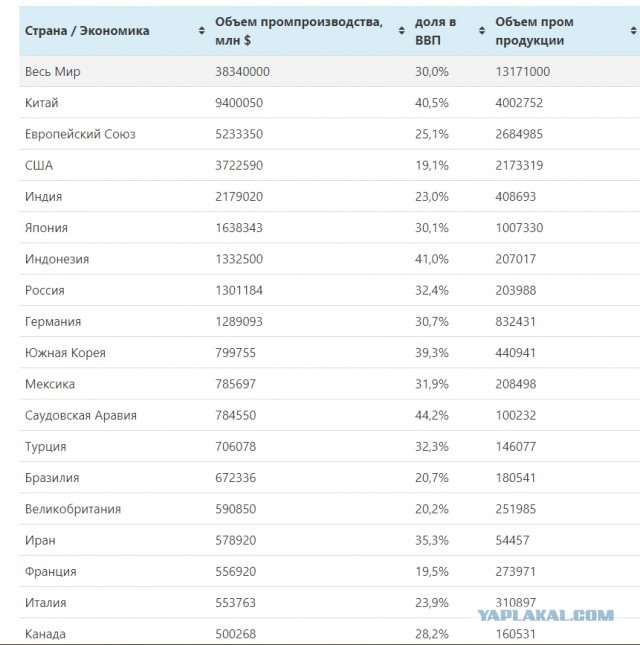Click USA production value 3722590
Viewport: 640px width, 645px height.
(239, 165)
